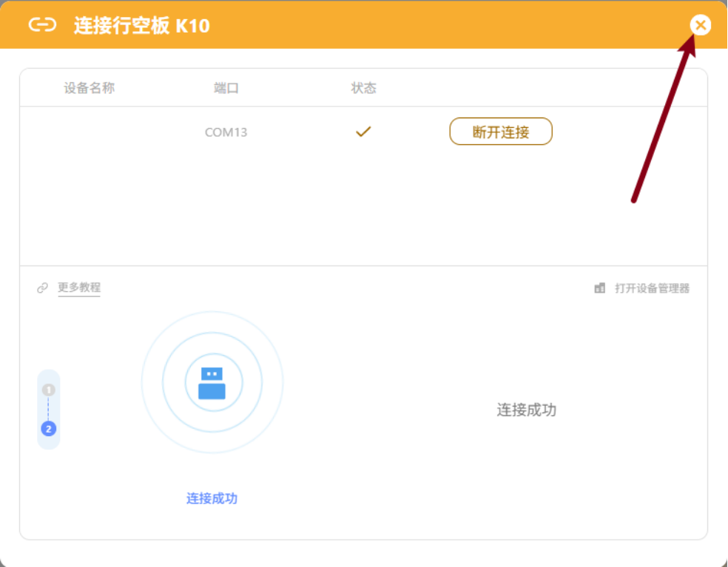728x567 pixels.
Task: Click the empty device name cell in COM13 row
Action: coord(90,132)
